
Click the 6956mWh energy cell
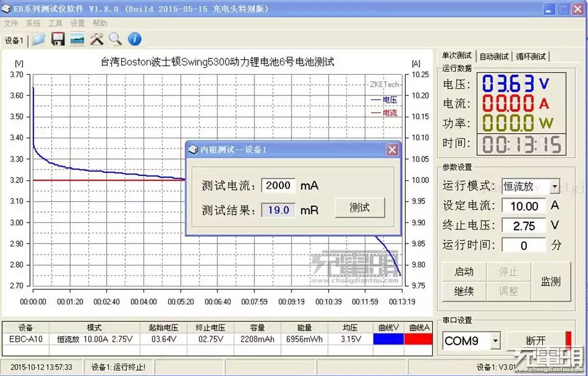pyautogui.click(x=304, y=339)
